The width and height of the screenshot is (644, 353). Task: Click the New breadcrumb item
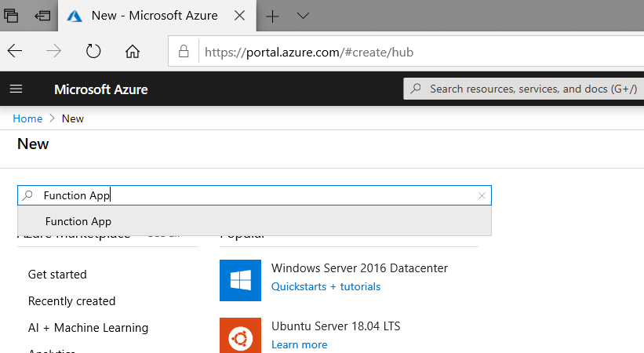[x=73, y=118]
